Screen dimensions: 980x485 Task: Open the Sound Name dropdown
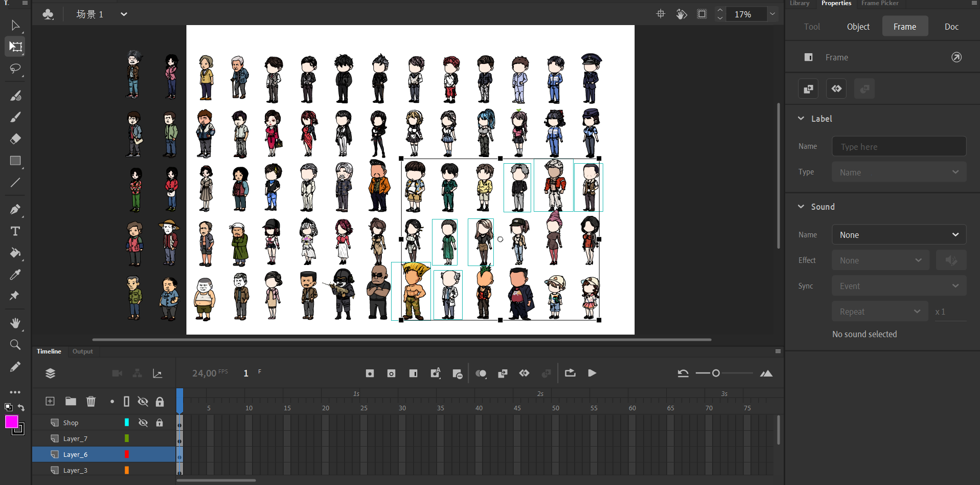point(899,235)
